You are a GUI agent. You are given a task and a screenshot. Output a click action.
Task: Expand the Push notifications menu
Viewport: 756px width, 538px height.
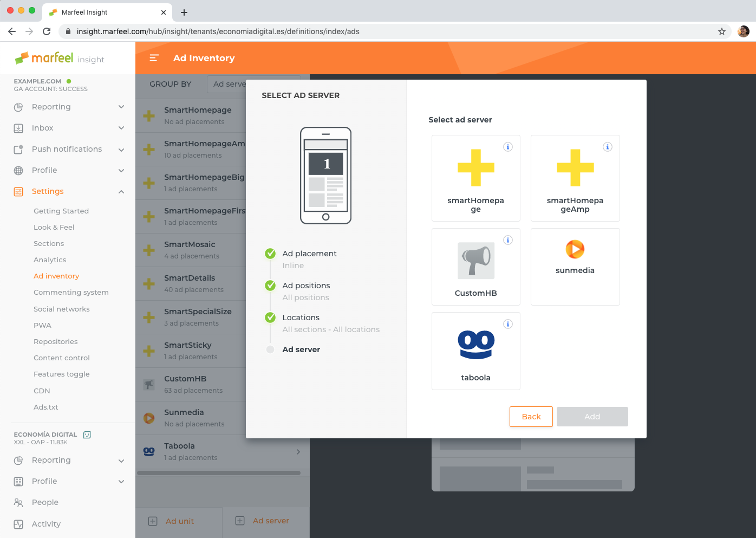tap(121, 150)
